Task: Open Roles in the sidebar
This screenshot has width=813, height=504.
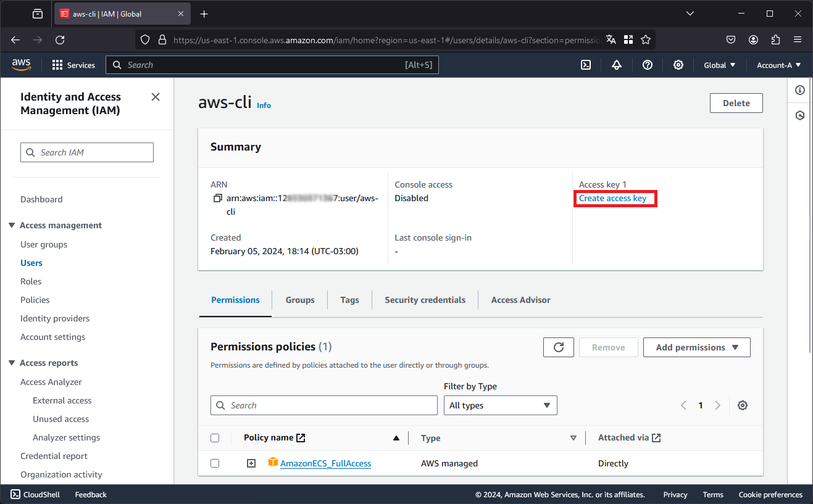Action: pyautogui.click(x=31, y=281)
